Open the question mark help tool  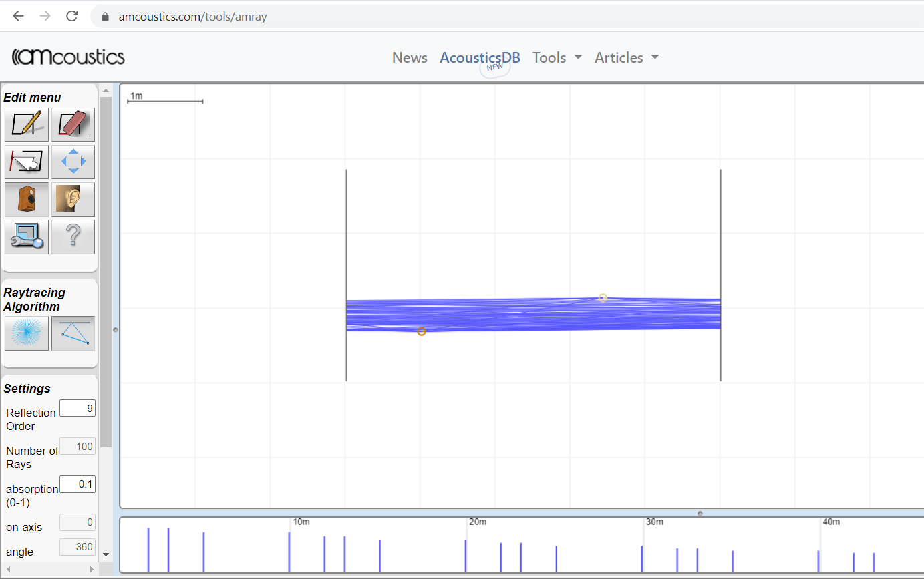coord(73,237)
